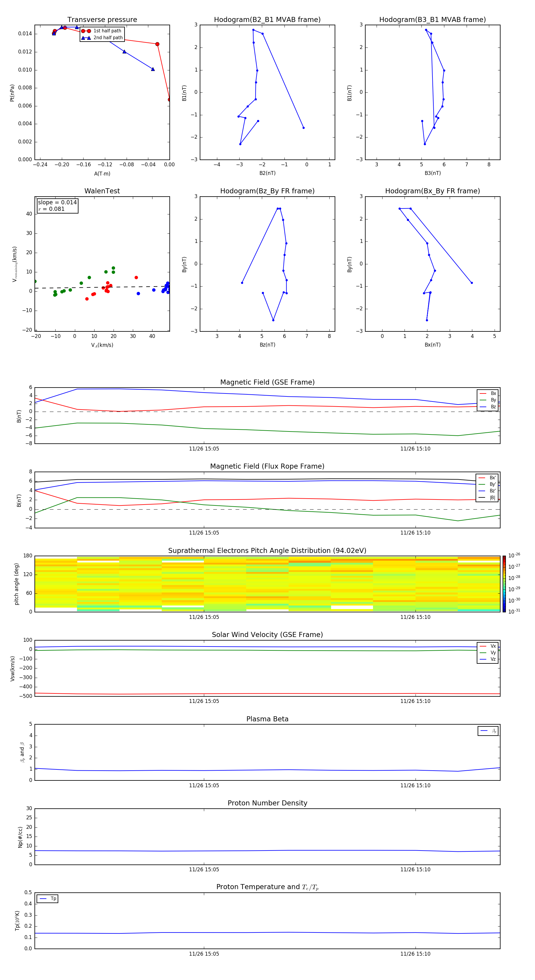The height and width of the screenshot is (980, 535).
Task: Click "11/26 15:05" tick under Plasma Beta
Action: (x=204, y=785)
